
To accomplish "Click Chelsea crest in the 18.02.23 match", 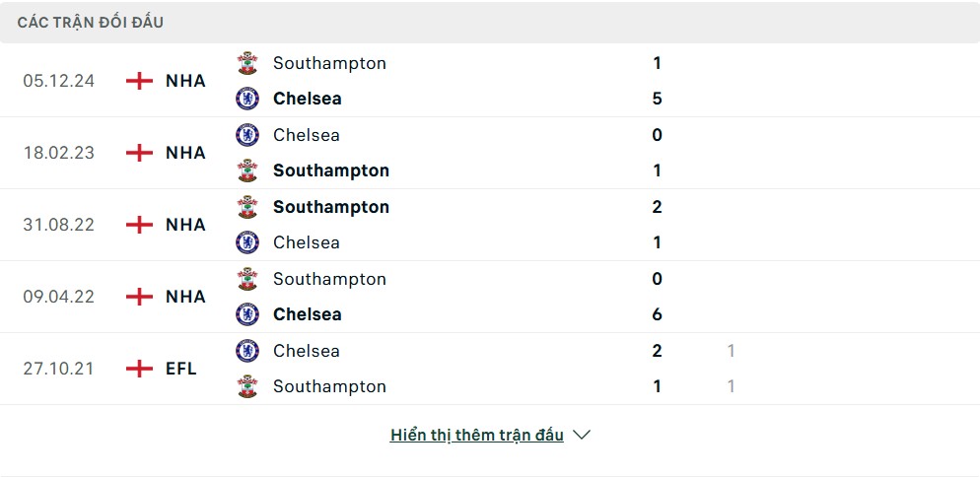I will [x=246, y=135].
